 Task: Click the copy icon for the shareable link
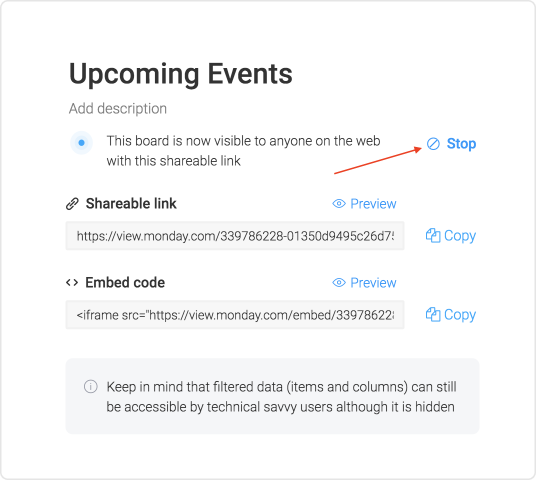coord(433,236)
